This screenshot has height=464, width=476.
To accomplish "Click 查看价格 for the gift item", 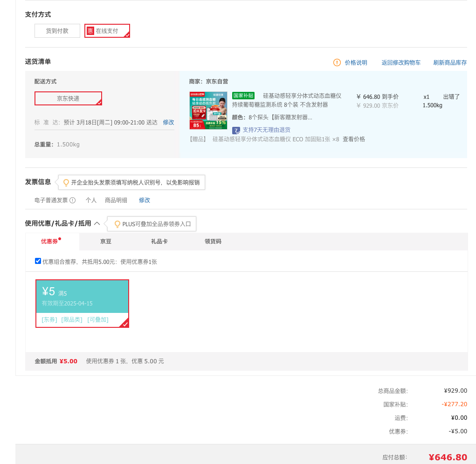I will click(354, 139).
